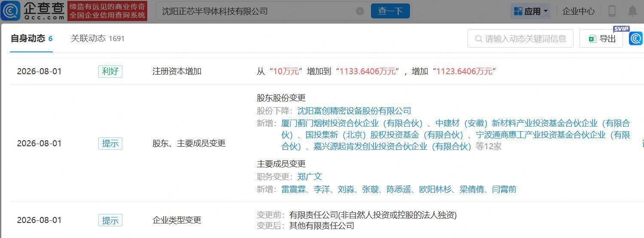Click the text 等12家
This screenshot has width=644, height=238.
pos(489,147)
